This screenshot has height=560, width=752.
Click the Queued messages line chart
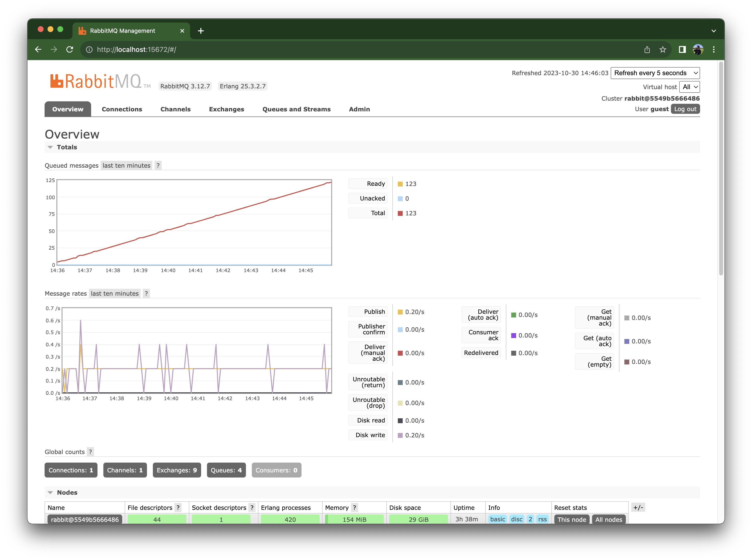(194, 222)
